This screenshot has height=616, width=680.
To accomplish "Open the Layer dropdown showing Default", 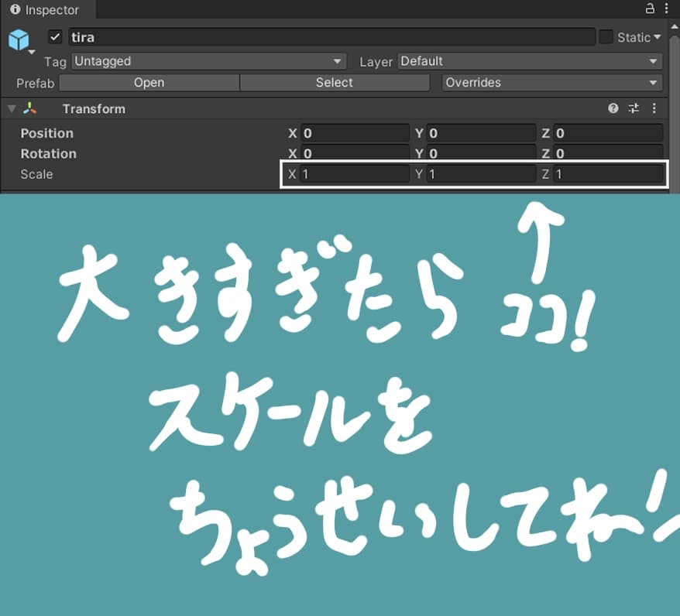I will [530, 61].
